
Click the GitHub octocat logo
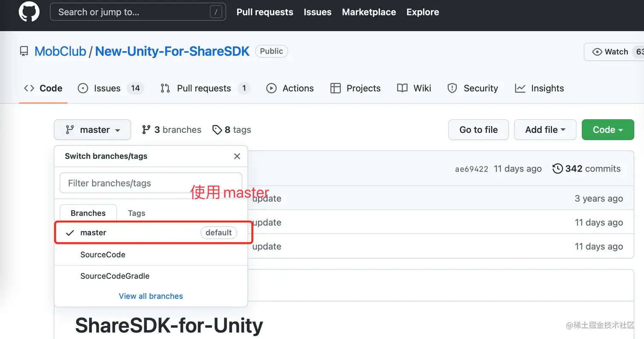pyautogui.click(x=29, y=12)
